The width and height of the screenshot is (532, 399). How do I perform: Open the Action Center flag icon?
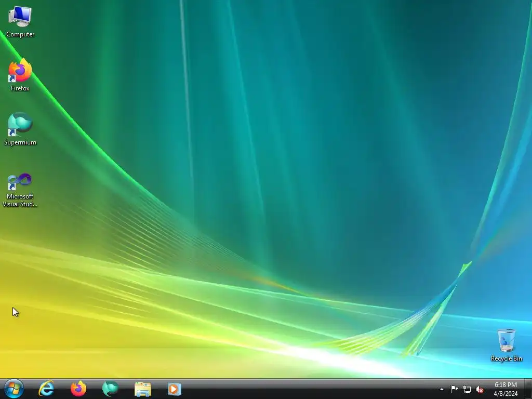coord(454,389)
